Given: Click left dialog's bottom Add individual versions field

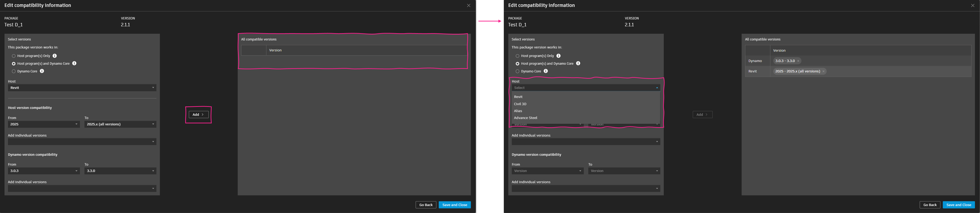Looking at the screenshot, I should [x=82, y=189].
